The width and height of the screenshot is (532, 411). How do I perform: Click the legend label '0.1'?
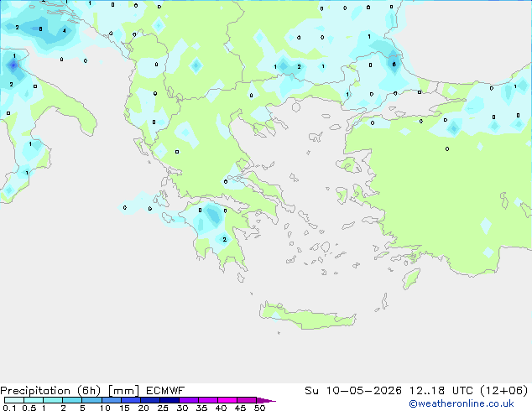point(9,408)
